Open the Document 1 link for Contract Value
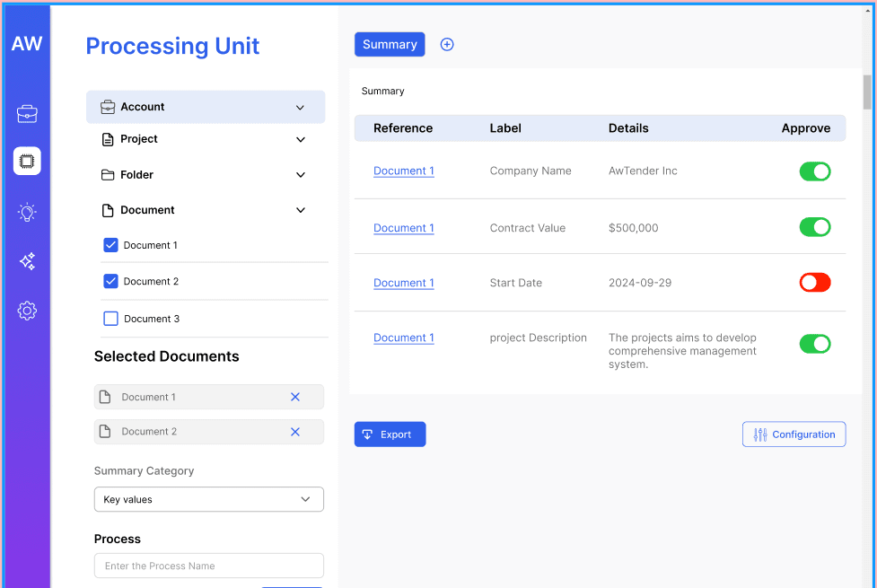 (x=404, y=228)
